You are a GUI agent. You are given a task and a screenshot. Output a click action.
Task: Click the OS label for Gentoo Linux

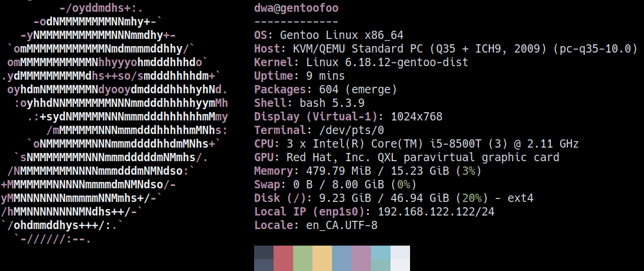coord(264,35)
